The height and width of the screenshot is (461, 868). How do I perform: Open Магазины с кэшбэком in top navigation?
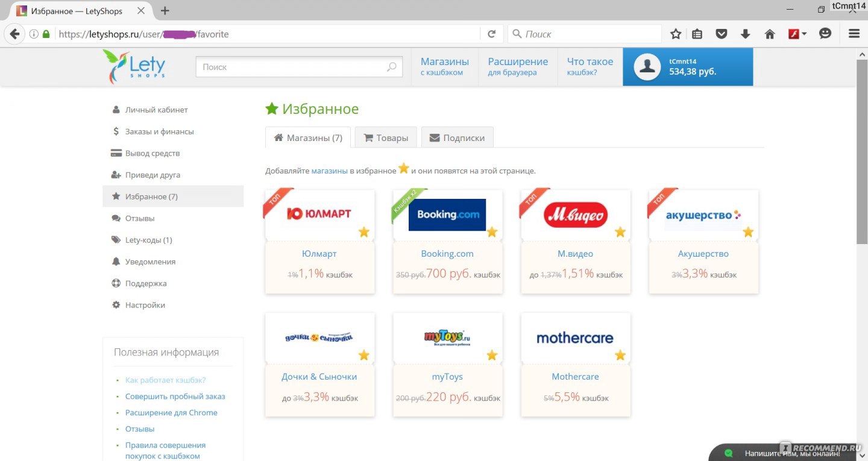point(445,66)
